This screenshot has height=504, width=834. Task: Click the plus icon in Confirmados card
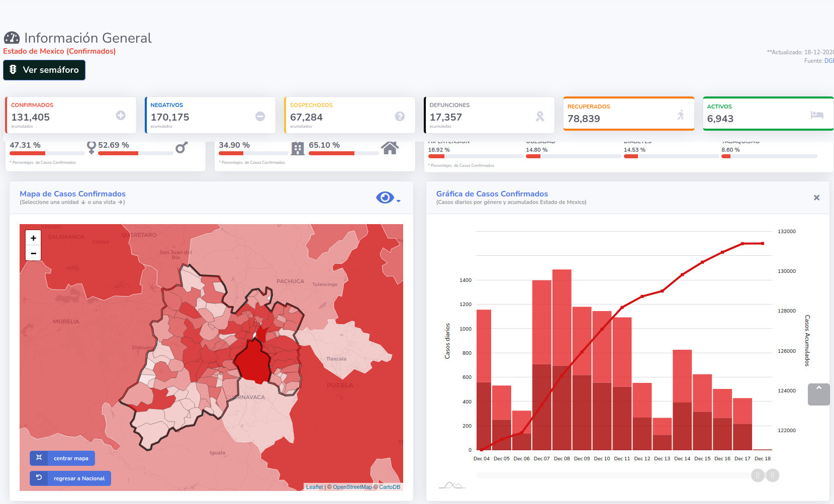[x=121, y=115]
